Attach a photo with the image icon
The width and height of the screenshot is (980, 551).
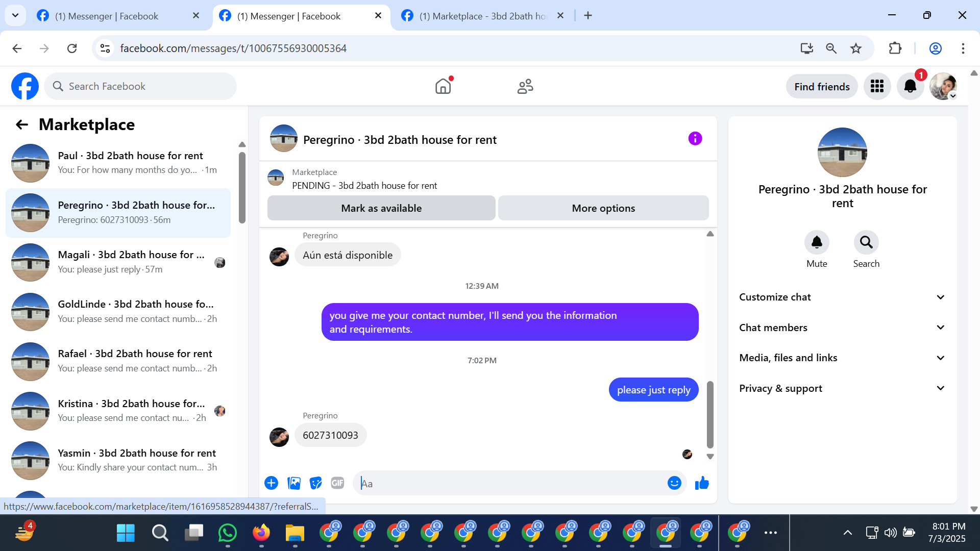tap(294, 483)
